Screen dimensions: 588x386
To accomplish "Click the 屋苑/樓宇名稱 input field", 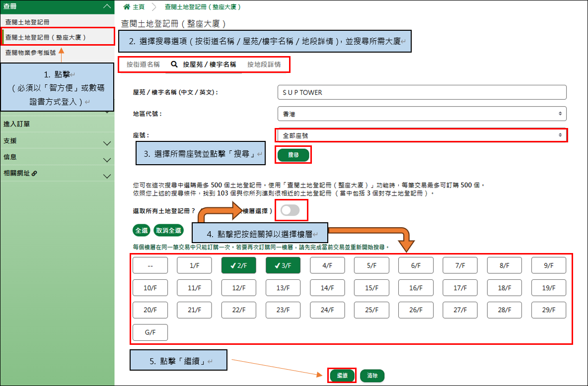I will (422, 92).
